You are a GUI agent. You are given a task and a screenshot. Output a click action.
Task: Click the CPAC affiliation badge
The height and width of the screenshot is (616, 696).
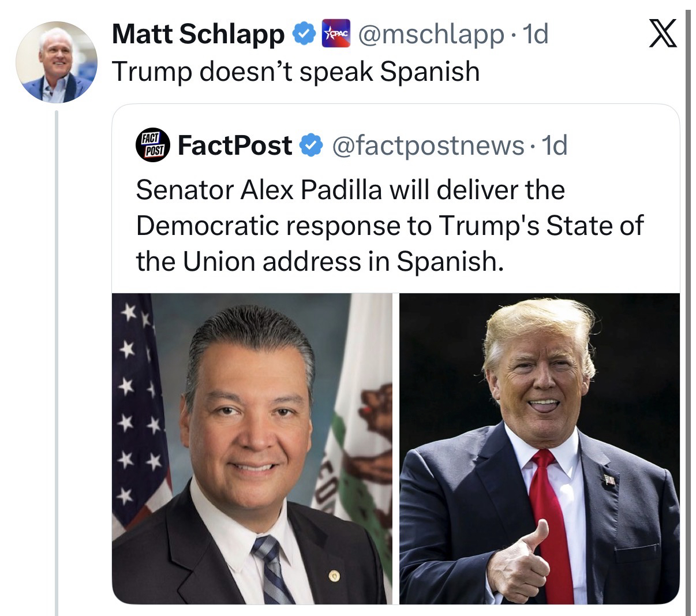(336, 35)
